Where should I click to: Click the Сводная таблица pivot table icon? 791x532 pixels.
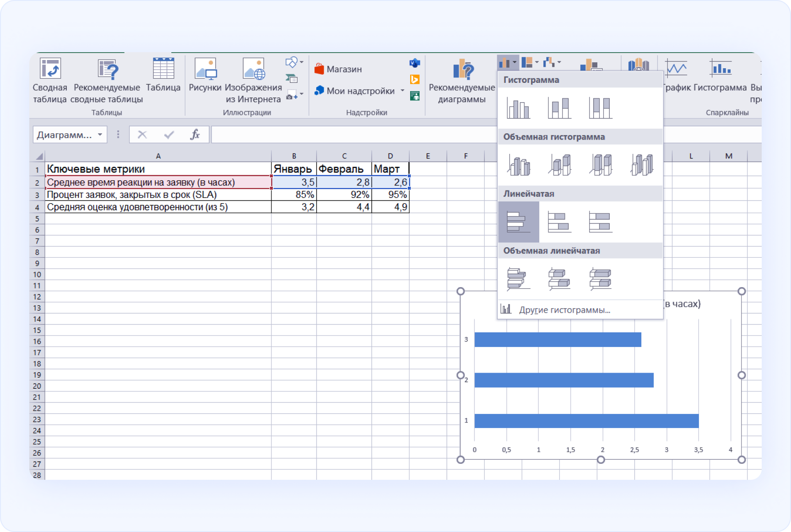[x=50, y=70]
